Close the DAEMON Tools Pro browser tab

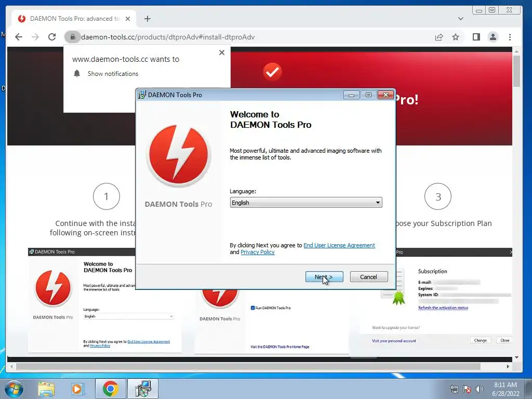click(128, 19)
